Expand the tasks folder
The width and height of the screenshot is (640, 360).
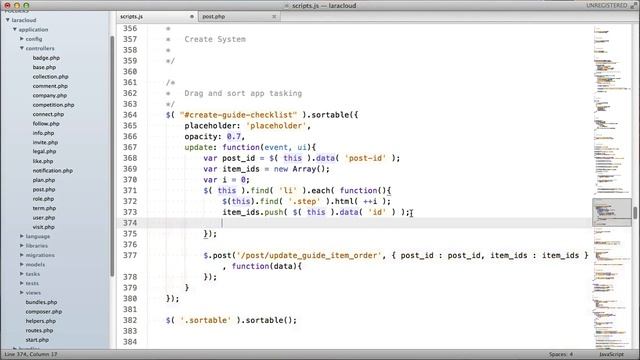(x=22, y=274)
